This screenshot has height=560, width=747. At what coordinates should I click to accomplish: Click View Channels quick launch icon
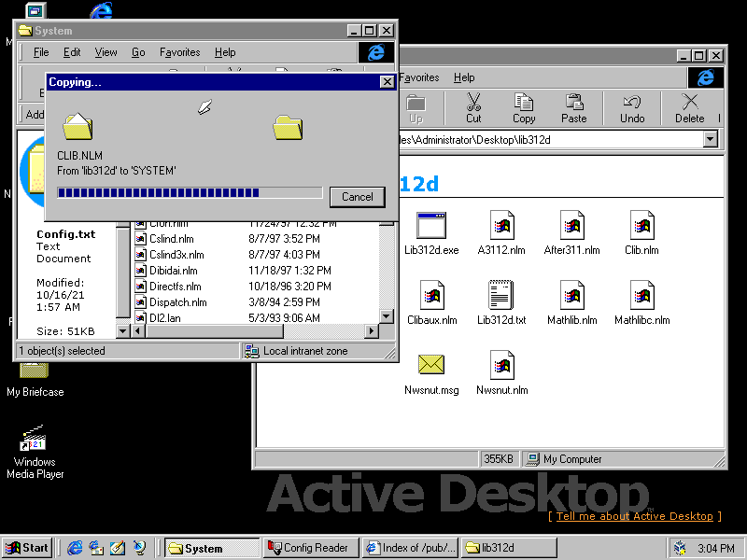[139, 548]
